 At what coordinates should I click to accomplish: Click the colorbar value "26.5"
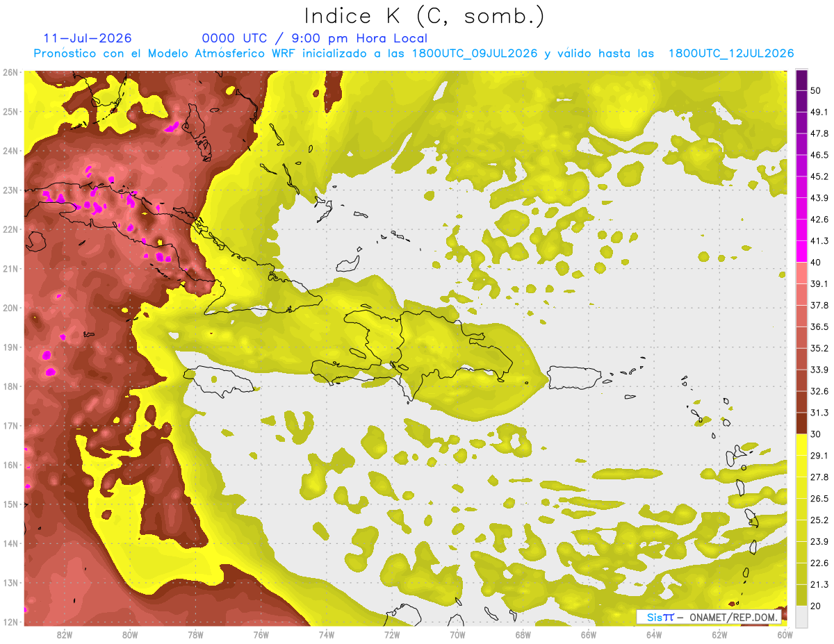coord(819,498)
